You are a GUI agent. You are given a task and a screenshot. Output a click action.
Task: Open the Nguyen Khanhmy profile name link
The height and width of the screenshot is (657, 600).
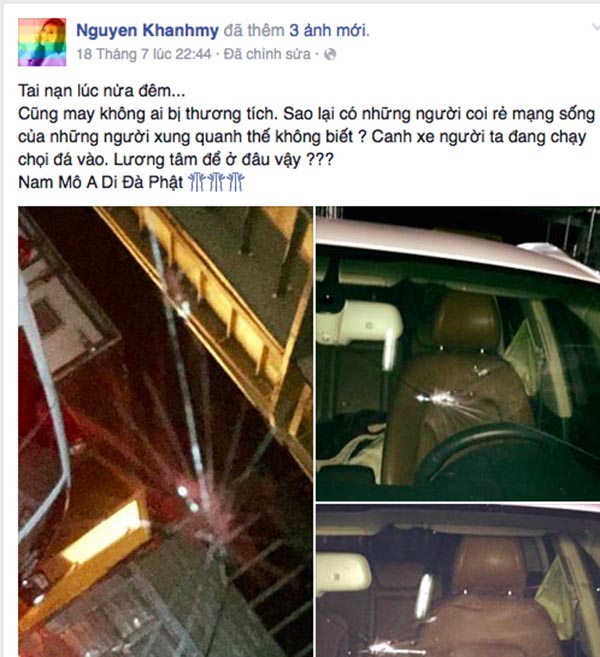click(x=147, y=31)
